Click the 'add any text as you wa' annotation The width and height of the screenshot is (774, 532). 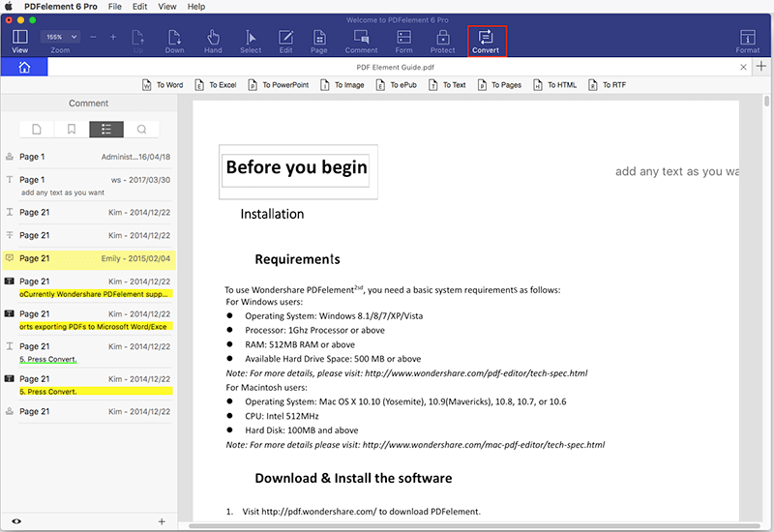pyautogui.click(x=676, y=172)
